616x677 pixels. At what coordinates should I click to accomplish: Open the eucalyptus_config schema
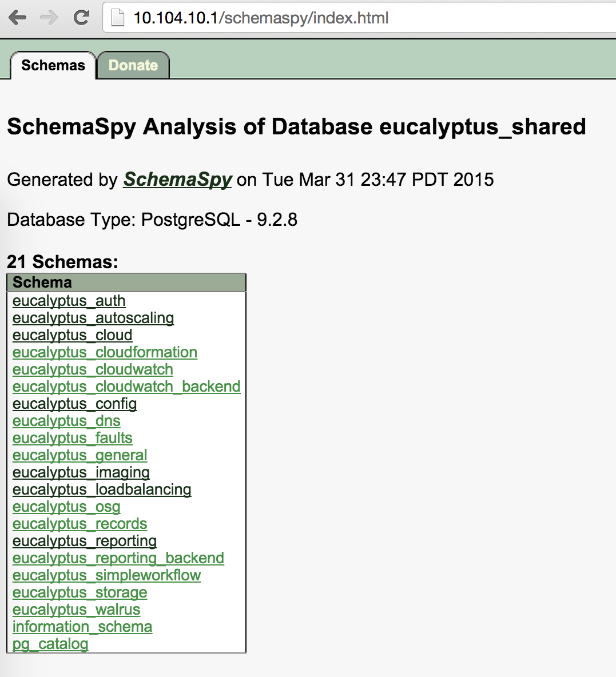pyautogui.click(x=75, y=404)
